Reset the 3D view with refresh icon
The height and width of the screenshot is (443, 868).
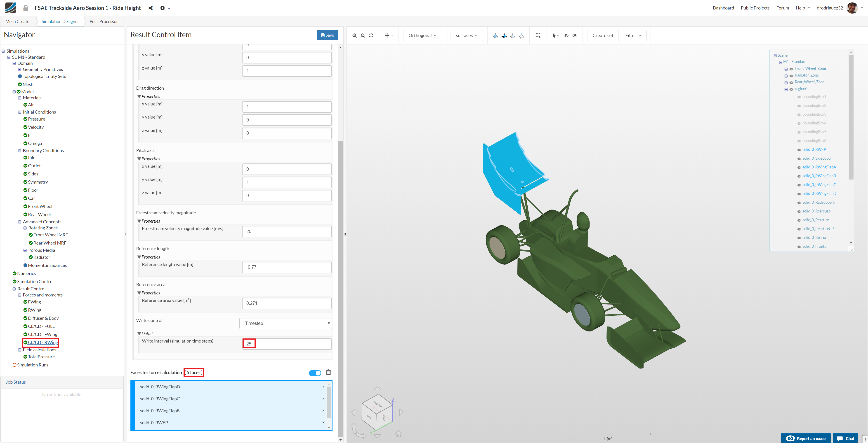coord(371,35)
